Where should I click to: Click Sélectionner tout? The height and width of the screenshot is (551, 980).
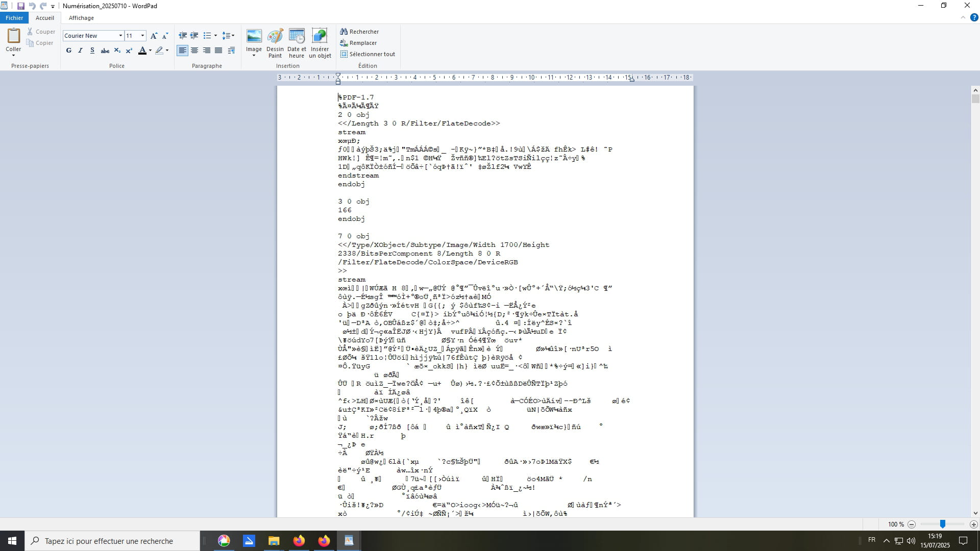368,54
